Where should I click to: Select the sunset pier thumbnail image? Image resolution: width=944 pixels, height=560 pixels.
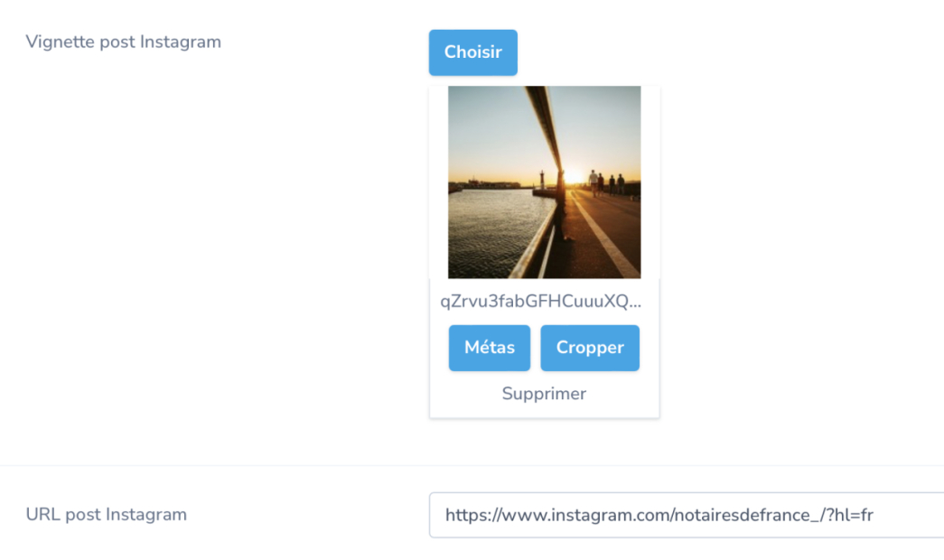tap(544, 182)
